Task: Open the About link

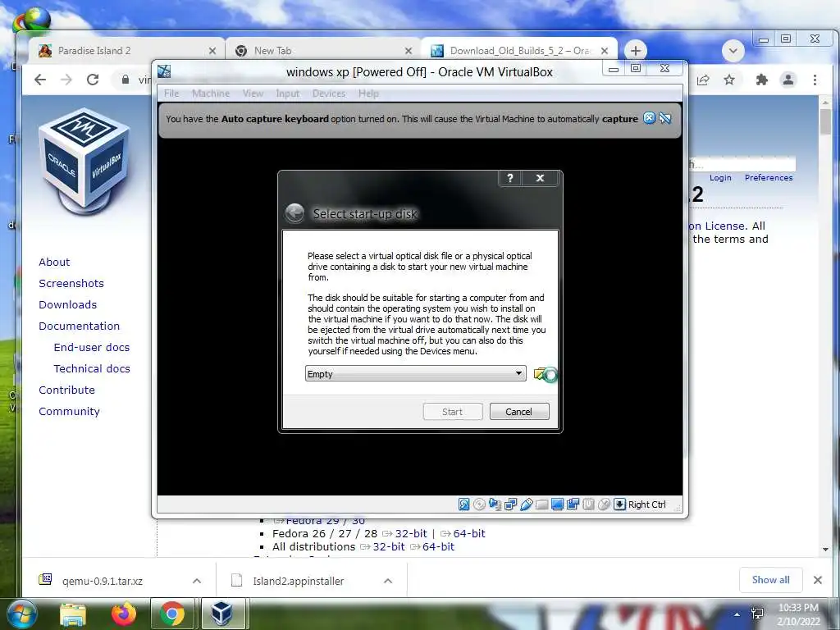Action: coord(54,262)
